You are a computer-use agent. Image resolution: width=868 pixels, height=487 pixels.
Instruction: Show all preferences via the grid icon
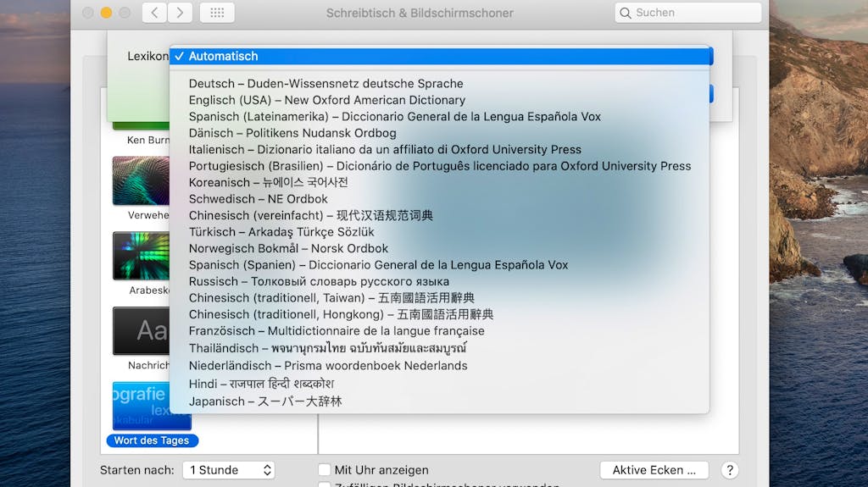(x=217, y=13)
